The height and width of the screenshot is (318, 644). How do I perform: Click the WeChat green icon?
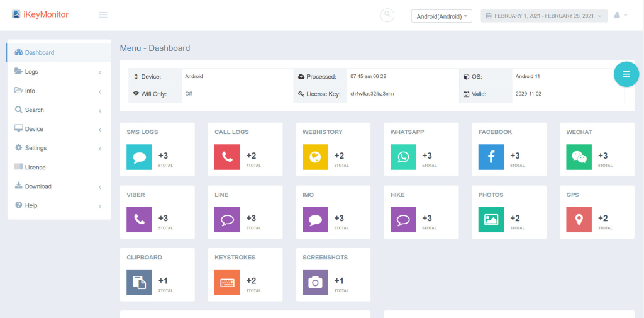[x=579, y=157]
